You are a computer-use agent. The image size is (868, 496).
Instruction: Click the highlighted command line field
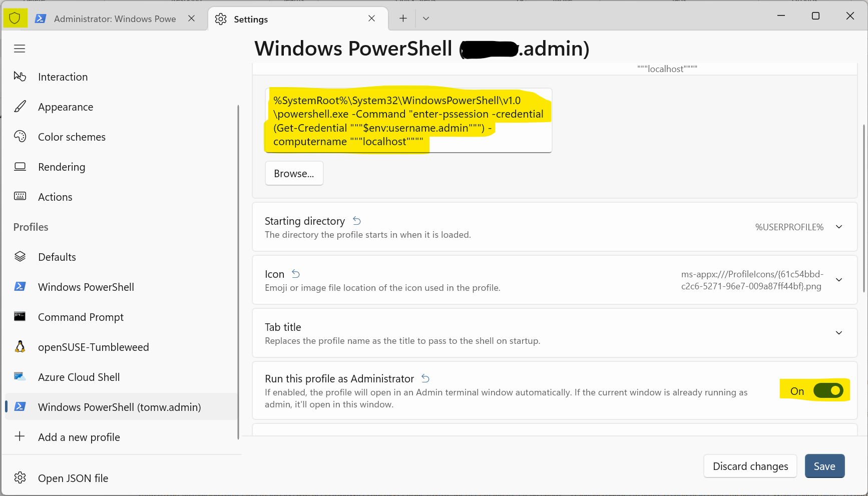(407, 121)
